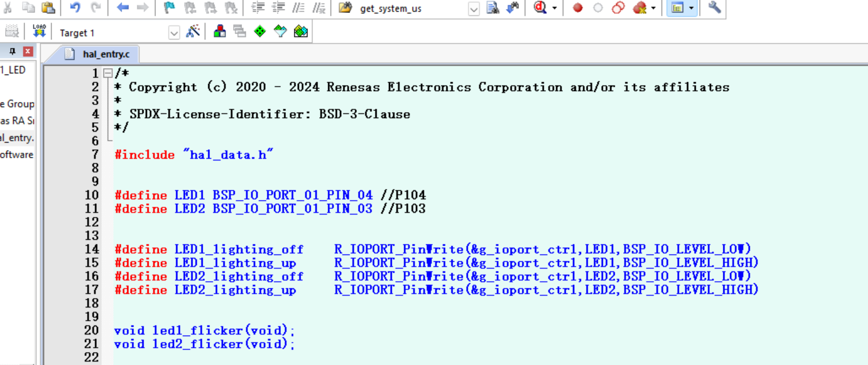The width and height of the screenshot is (868, 365).
Task: Undo the last edit
Action: 75,7
